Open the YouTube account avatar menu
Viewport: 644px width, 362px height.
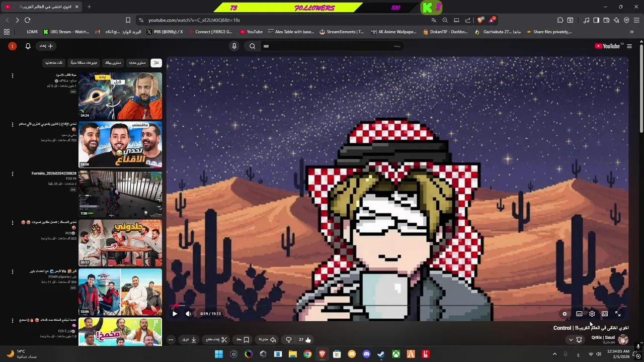click(12, 46)
